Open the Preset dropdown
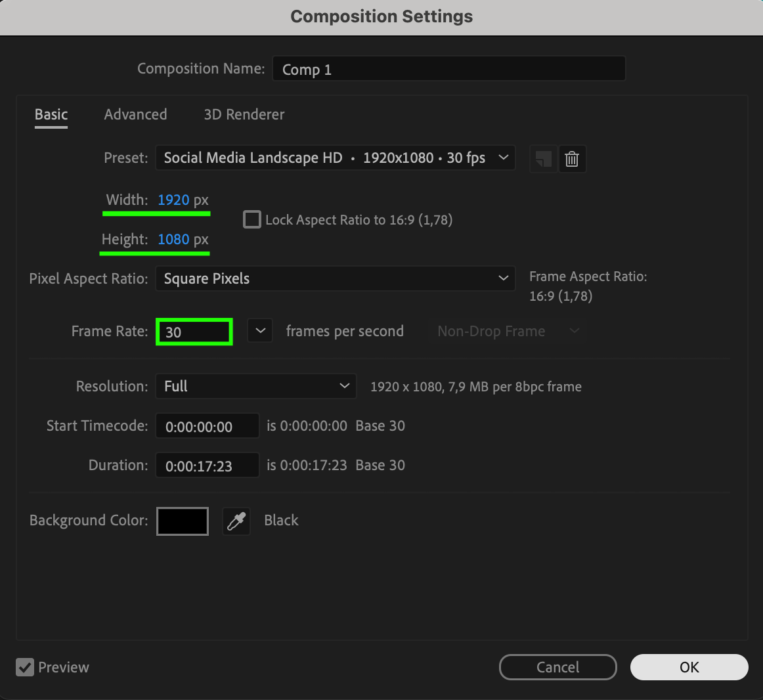 335,158
